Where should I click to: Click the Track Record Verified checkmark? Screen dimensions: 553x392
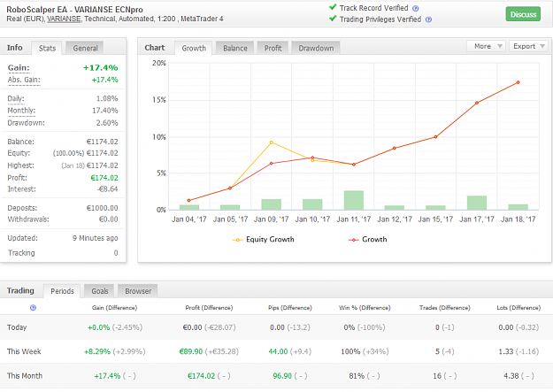pos(333,7)
